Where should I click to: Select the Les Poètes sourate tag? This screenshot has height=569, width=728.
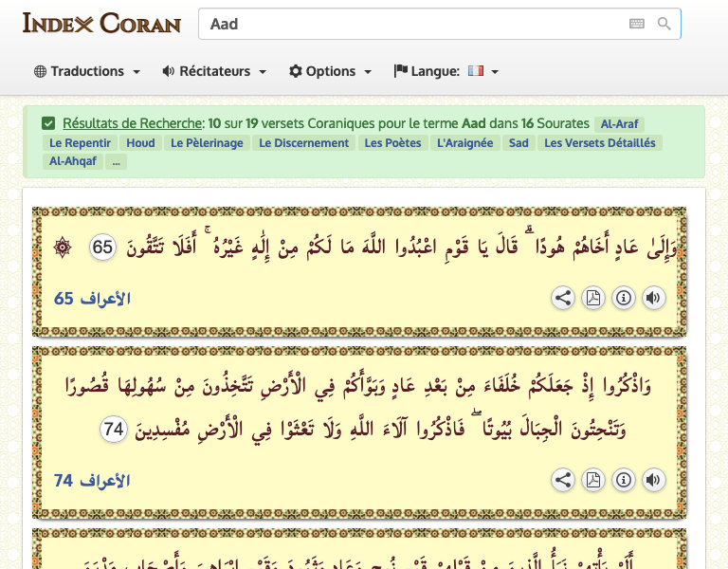click(x=392, y=143)
